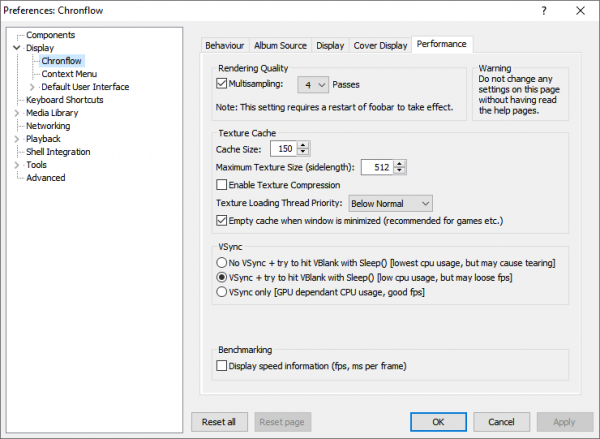Collapse the Display tree node
600x439 pixels.
(x=17, y=48)
